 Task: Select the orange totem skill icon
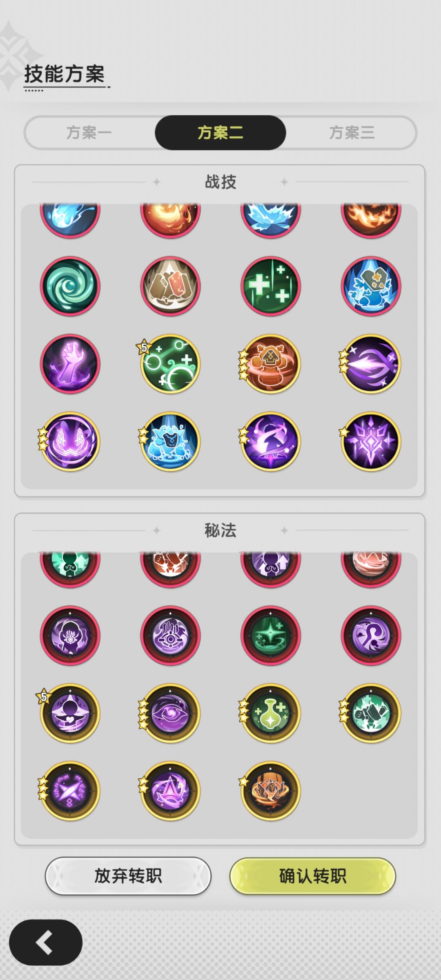coord(271,363)
